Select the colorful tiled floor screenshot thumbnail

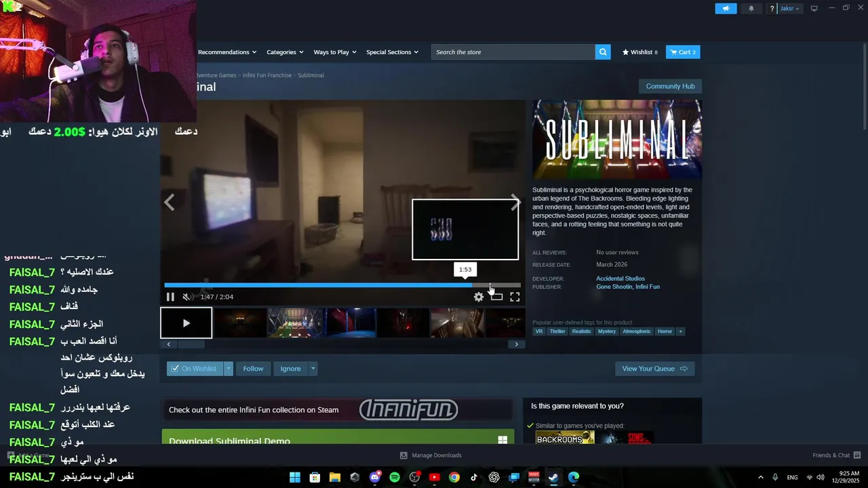tap(295, 323)
